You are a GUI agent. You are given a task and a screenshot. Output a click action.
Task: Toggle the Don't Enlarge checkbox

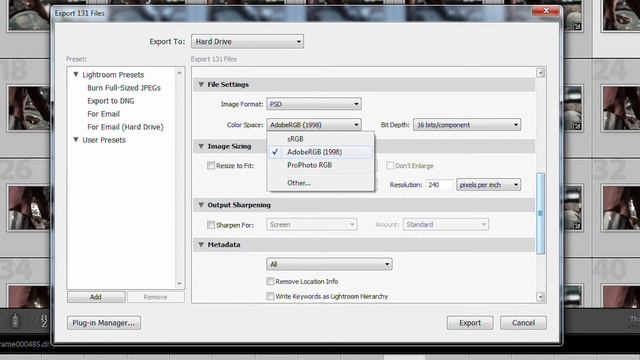pos(390,165)
